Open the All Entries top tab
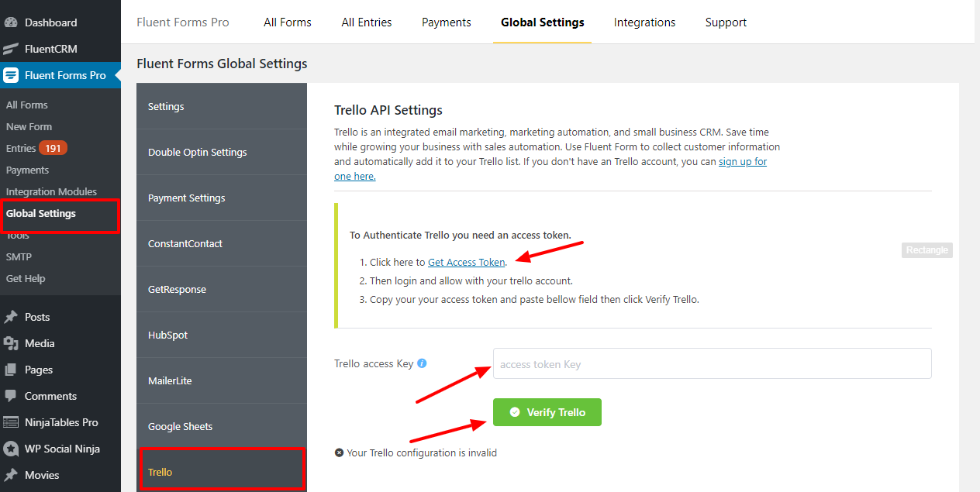This screenshot has width=980, height=492. pos(367,22)
